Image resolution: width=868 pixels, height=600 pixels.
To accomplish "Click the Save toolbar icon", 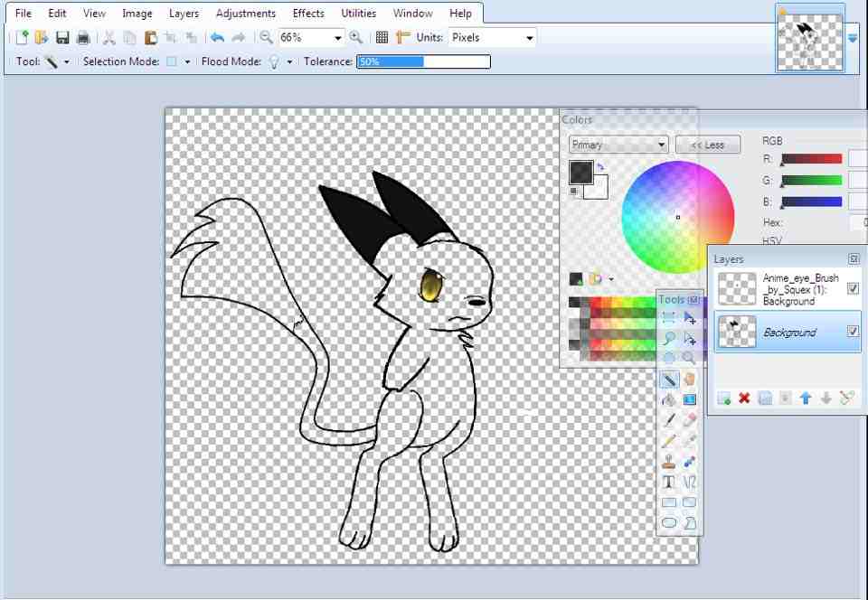I will (62, 38).
